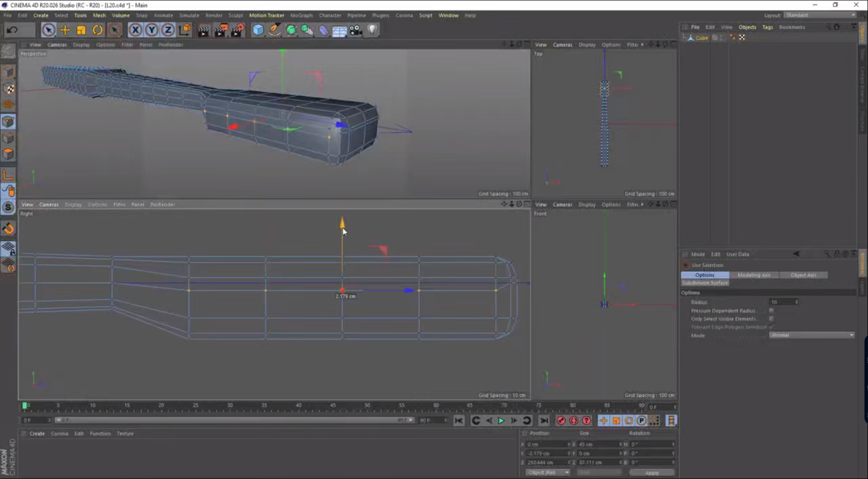The height and width of the screenshot is (479, 868).
Task: Open the MoGraph menu
Action: [301, 15]
